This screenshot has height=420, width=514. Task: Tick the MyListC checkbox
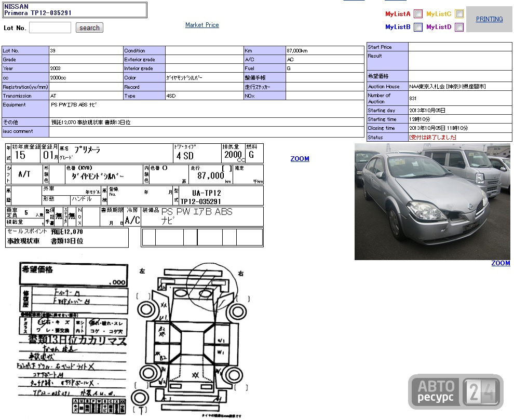tap(459, 14)
